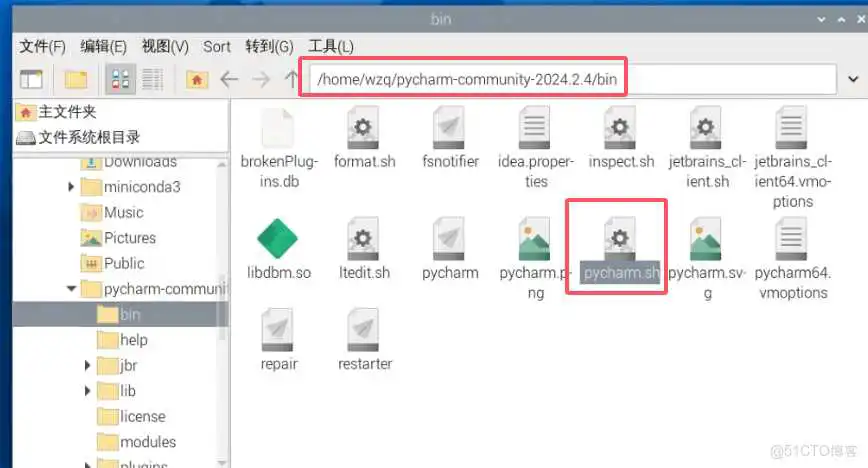Open the Sort menu

point(216,47)
